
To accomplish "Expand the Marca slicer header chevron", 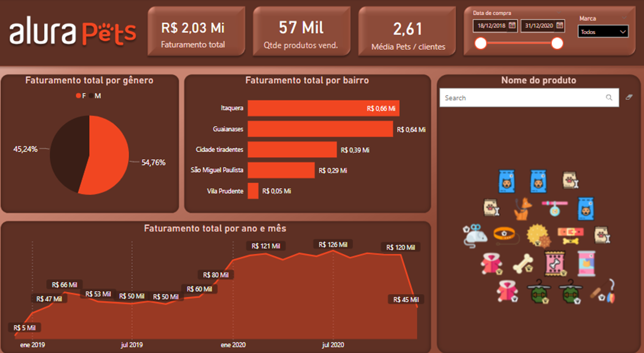I will pos(624,18).
